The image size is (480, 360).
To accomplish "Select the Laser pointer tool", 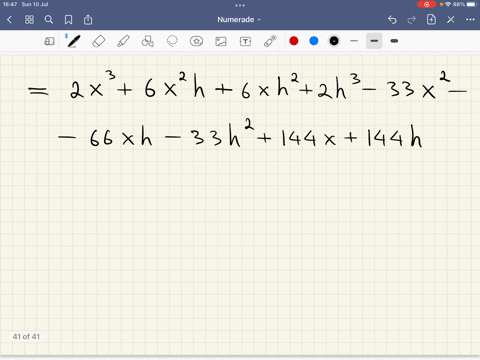I will pyautogui.click(x=270, y=41).
